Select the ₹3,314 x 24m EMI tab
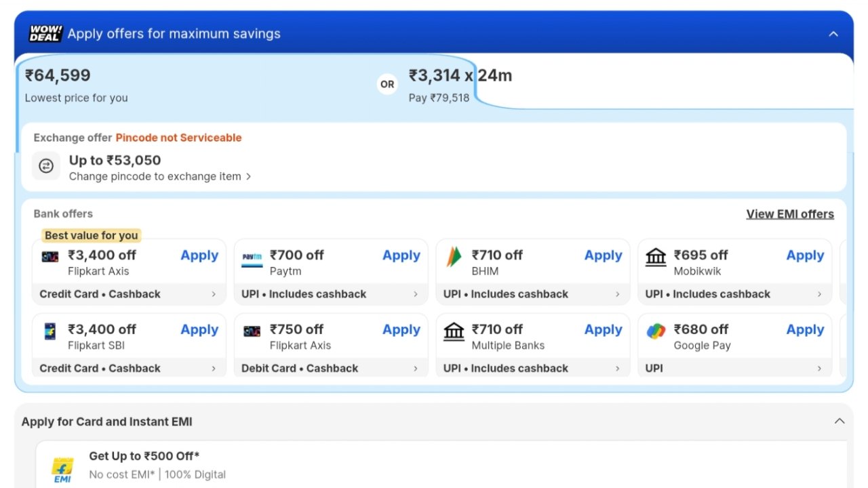868x488 pixels. [460, 83]
